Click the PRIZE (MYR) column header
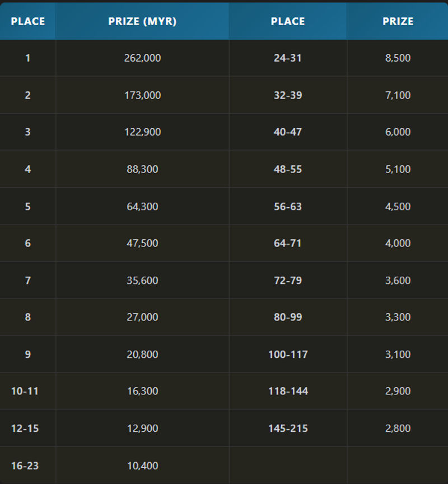The image size is (448, 484). click(x=142, y=21)
